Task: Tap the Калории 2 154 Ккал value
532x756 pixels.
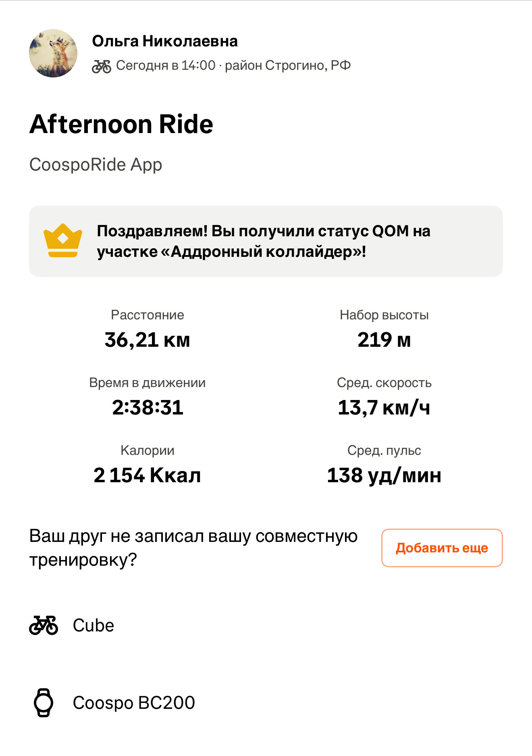Action: 148,475
